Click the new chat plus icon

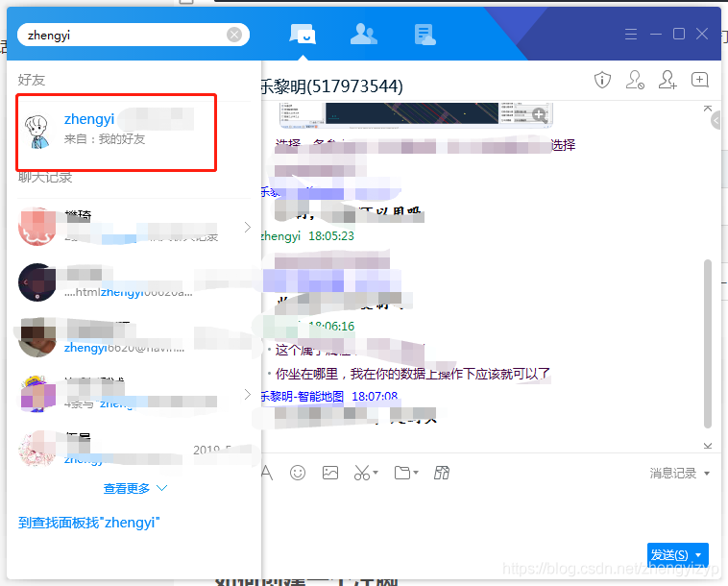click(700, 80)
